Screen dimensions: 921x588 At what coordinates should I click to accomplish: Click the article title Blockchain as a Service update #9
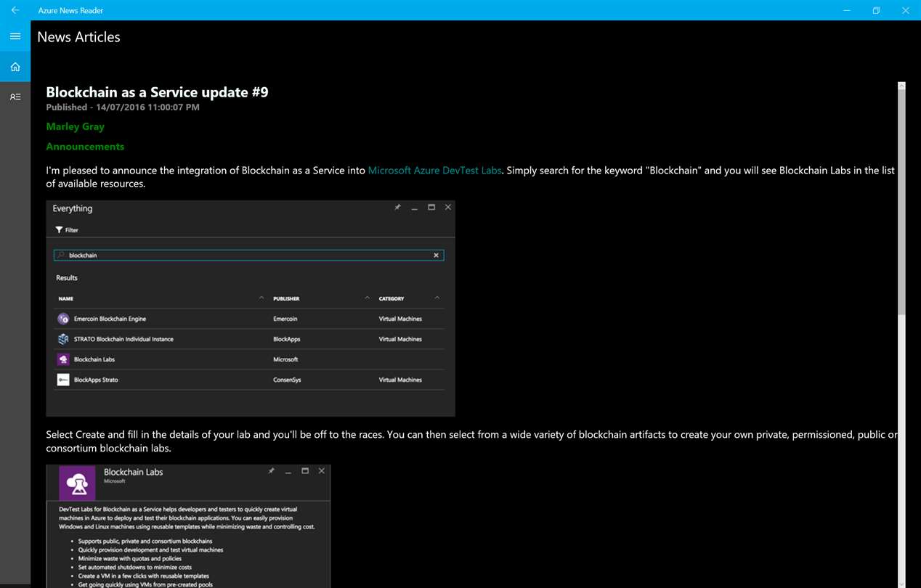coord(157,92)
